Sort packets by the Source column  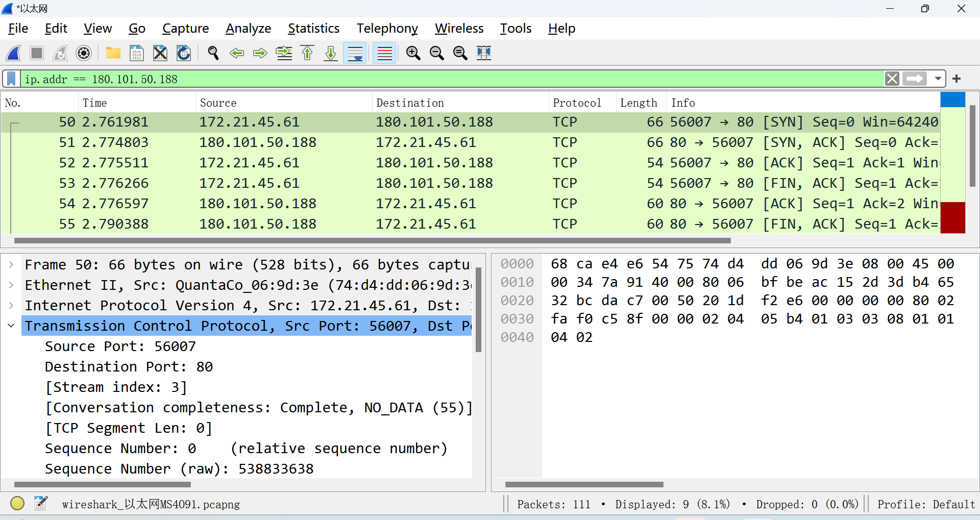[284, 103]
